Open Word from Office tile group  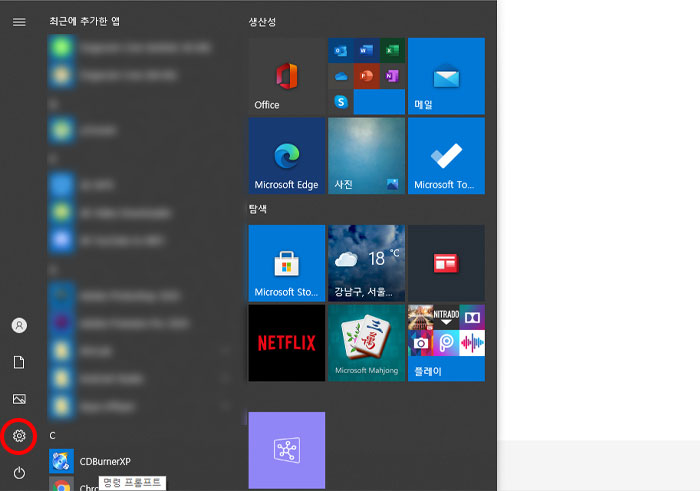coord(366,50)
